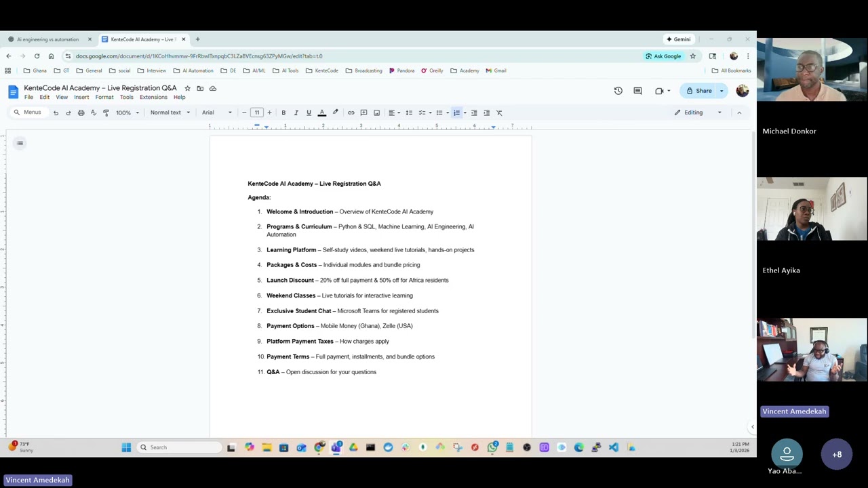Click the font size field showing 11
This screenshot has height=488, width=868.
[257, 113]
